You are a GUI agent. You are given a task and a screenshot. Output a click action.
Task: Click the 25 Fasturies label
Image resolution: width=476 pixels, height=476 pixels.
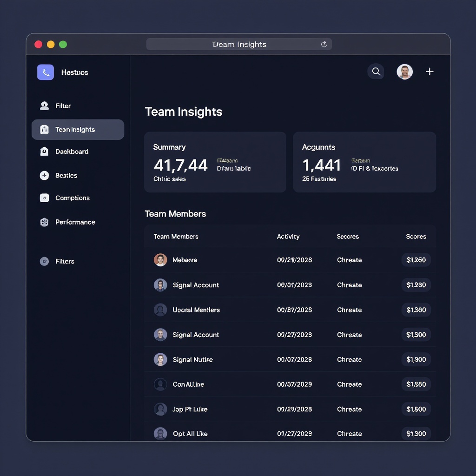coord(319,179)
